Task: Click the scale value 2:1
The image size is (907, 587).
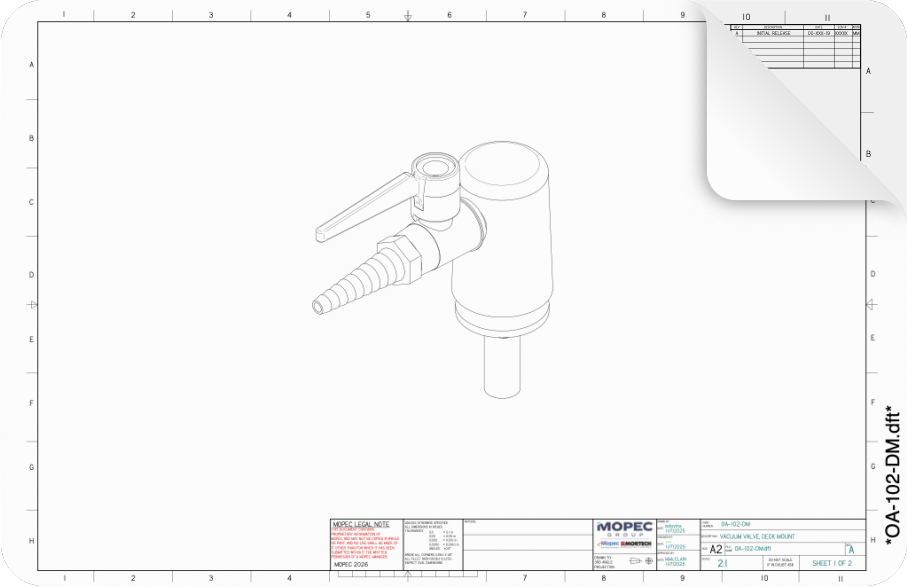Action: (x=720, y=561)
